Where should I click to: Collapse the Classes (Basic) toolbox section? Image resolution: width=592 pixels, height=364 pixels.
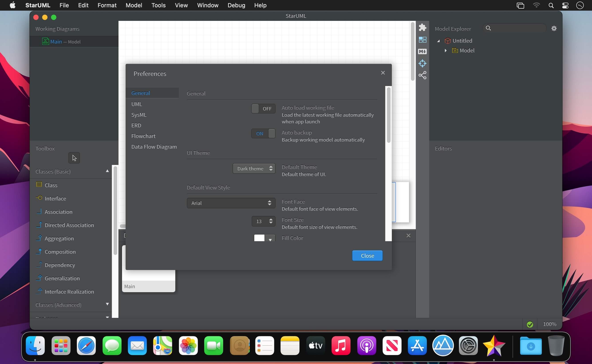pos(107,171)
